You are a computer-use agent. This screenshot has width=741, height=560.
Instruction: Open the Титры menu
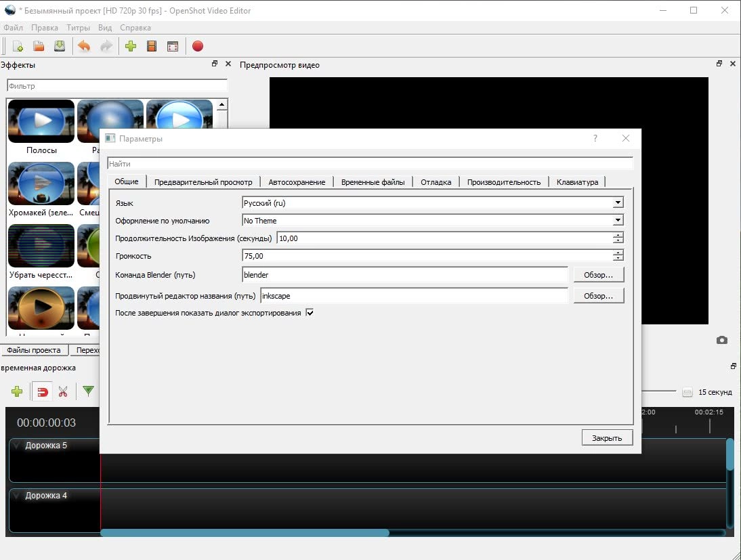tap(78, 27)
